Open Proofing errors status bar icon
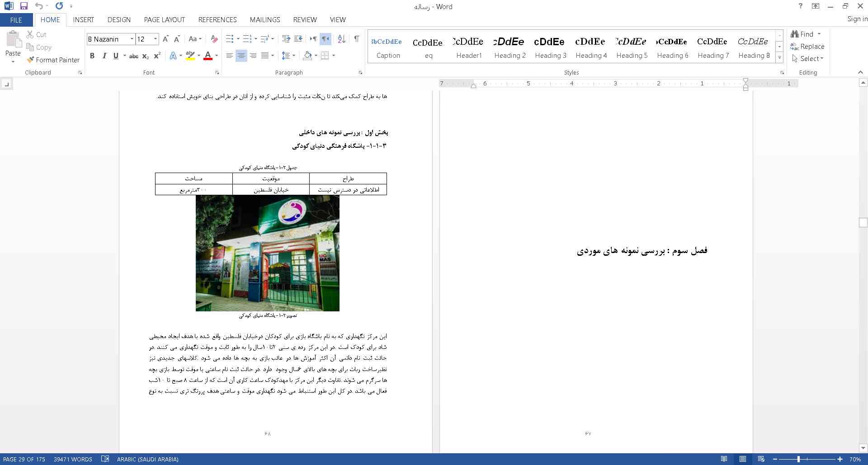Viewport: 868px width, 465px height. (105, 459)
